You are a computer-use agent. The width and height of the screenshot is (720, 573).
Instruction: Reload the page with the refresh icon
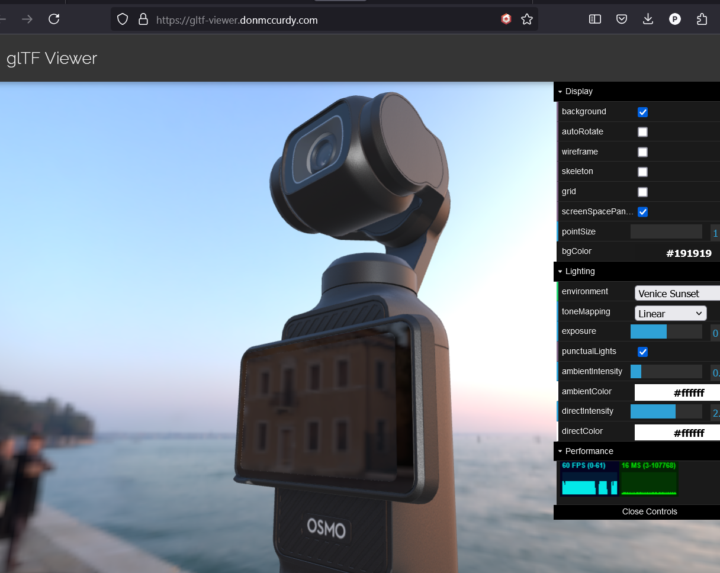pyautogui.click(x=54, y=19)
